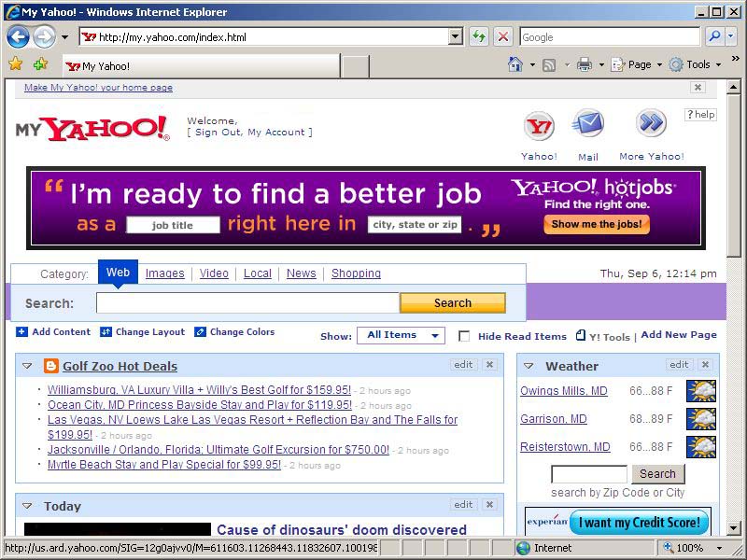Viewport: 747px width, 560px height.
Task: Click the Sign Out link
Action: coord(218,132)
